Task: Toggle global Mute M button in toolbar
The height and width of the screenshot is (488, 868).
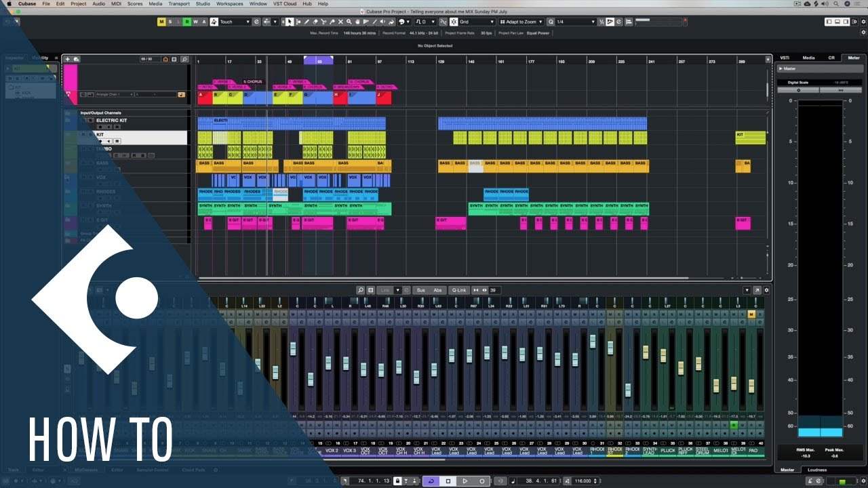Action: pos(161,22)
